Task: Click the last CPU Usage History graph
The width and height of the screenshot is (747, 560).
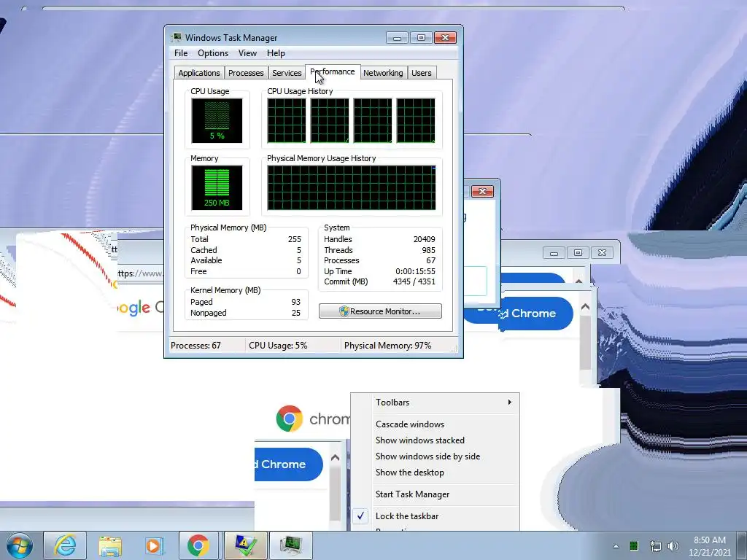Action: tap(416, 120)
